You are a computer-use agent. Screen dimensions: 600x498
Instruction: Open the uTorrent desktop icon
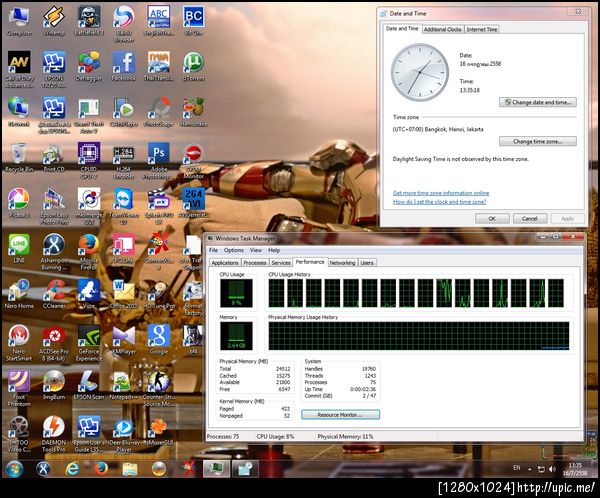click(x=193, y=67)
